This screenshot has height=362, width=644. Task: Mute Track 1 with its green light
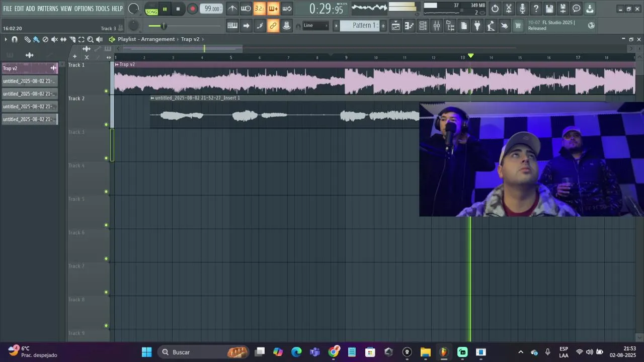tap(106, 91)
